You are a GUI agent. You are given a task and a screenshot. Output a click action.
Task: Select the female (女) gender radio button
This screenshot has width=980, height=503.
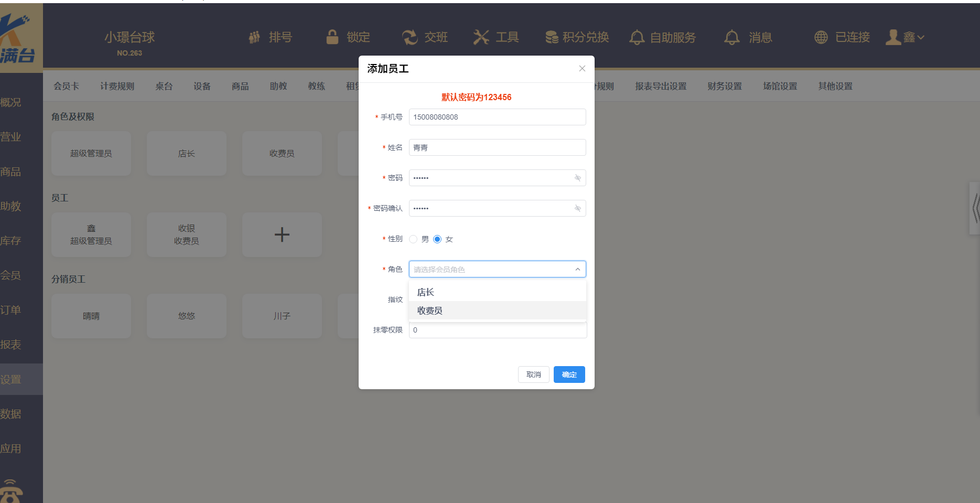tap(437, 239)
